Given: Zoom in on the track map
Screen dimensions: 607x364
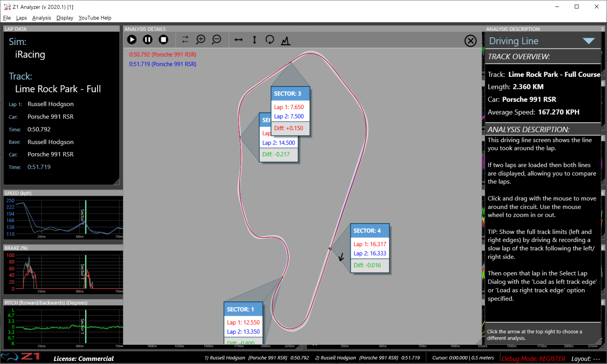Looking at the screenshot, I should point(201,40).
